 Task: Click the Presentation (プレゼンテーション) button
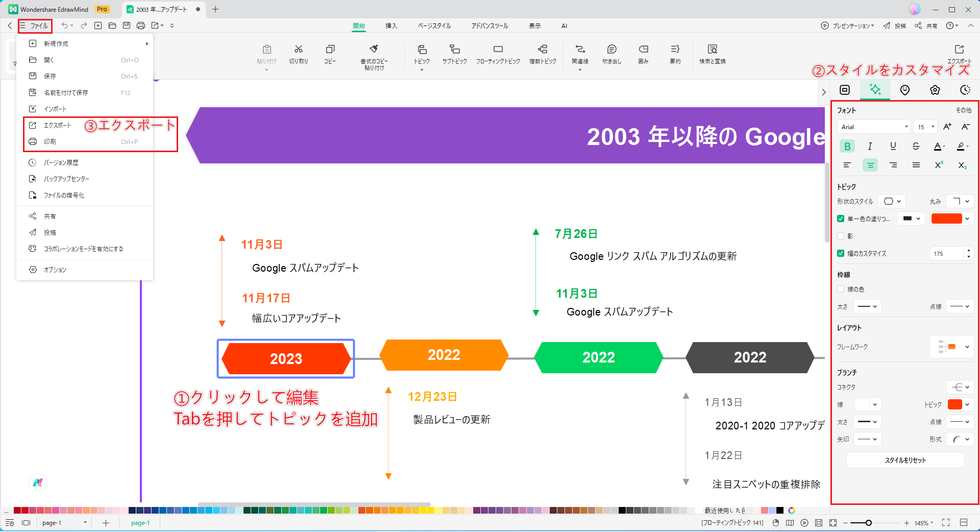(847, 26)
